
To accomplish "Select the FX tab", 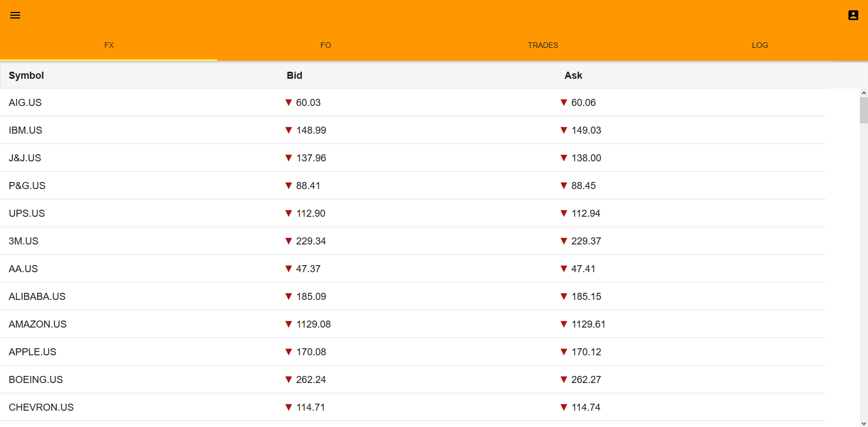I will pos(109,45).
